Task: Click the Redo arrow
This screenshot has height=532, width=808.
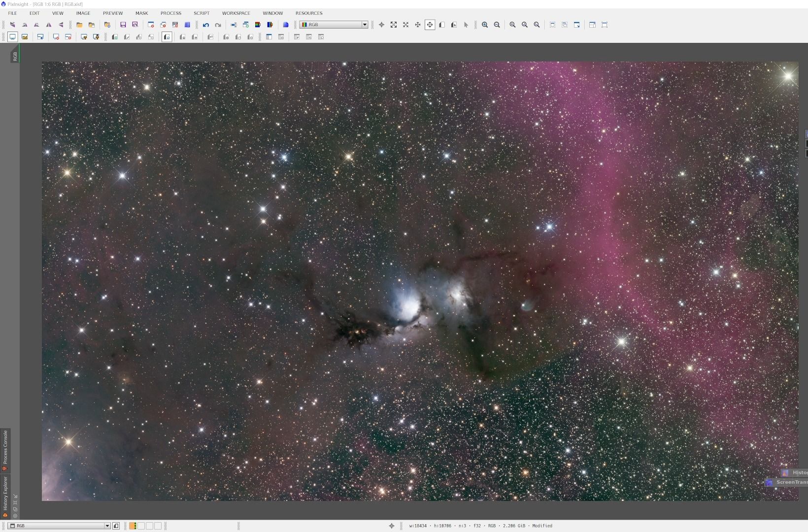Action: (x=218, y=25)
